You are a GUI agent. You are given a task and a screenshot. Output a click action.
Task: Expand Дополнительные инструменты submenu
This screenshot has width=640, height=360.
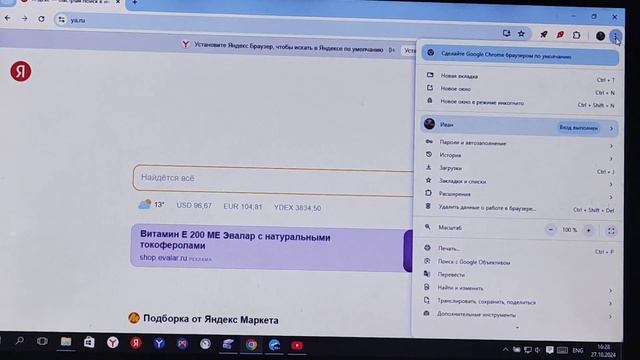tap(518, 315)
